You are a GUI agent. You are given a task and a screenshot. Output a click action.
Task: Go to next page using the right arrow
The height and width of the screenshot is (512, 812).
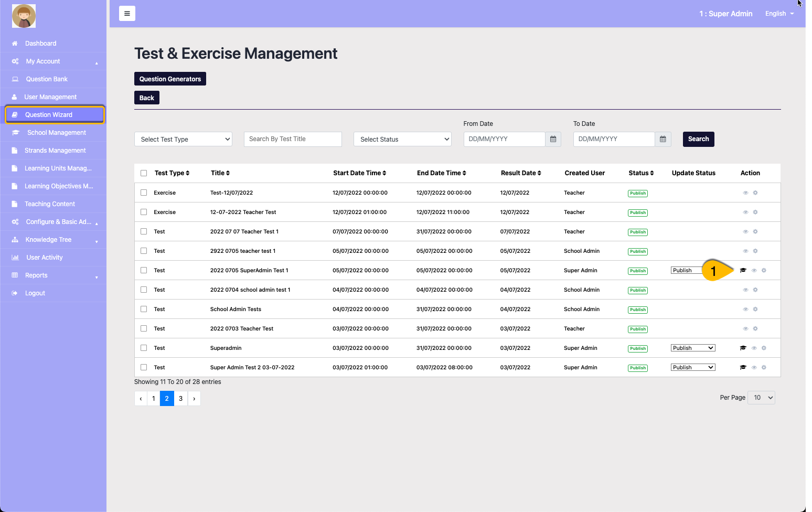click(x=194, y=399)
